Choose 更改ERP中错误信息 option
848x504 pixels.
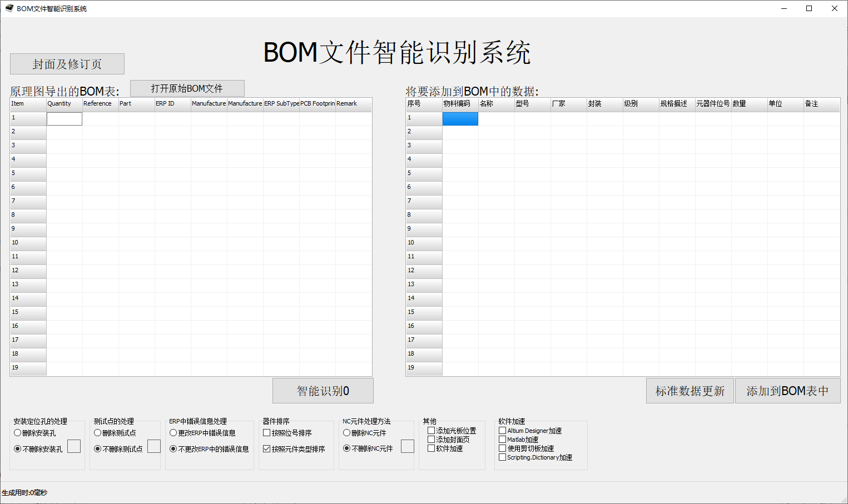pos(173,432)
